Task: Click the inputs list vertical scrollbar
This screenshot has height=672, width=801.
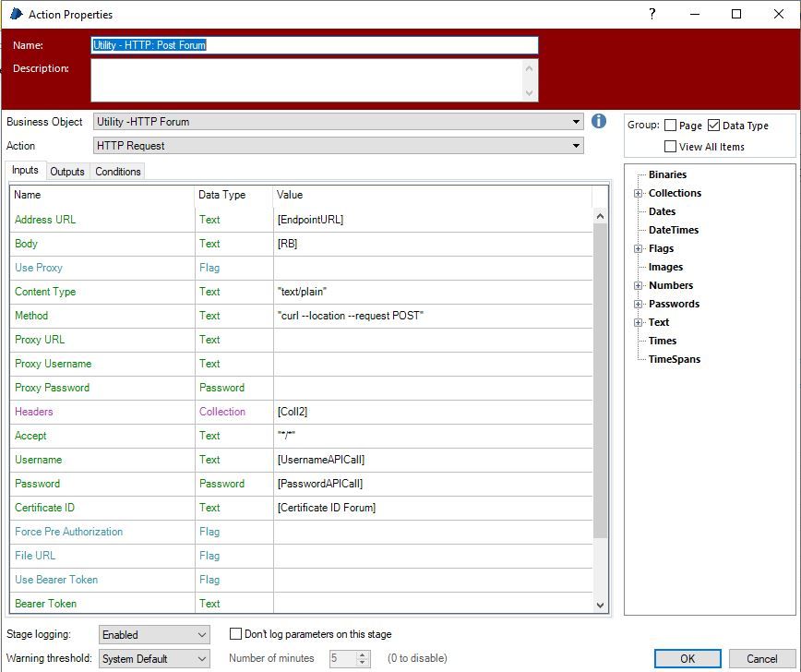Action: (x=601, y=369)
